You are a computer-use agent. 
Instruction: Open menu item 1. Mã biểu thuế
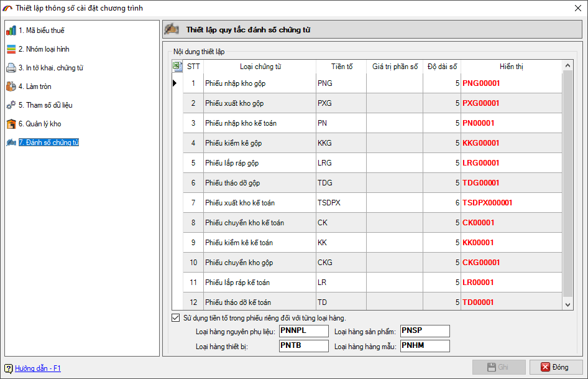tap(41, 30)
